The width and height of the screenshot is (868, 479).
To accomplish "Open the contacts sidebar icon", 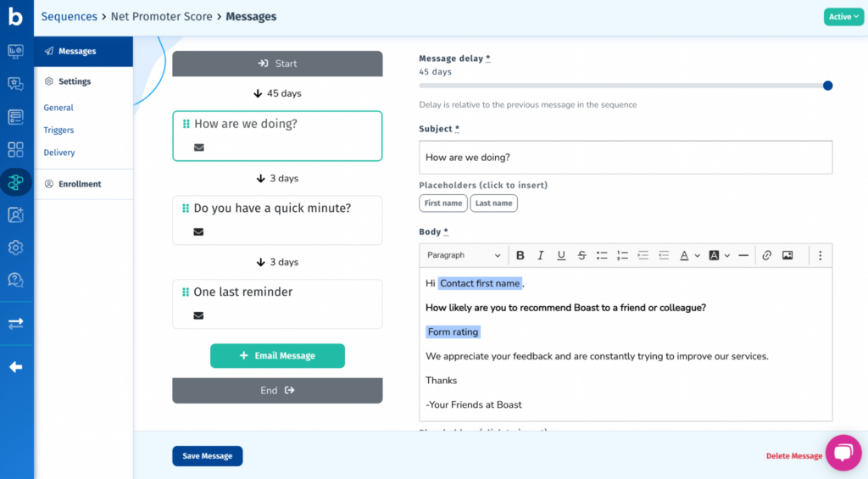I will (15, 214).
